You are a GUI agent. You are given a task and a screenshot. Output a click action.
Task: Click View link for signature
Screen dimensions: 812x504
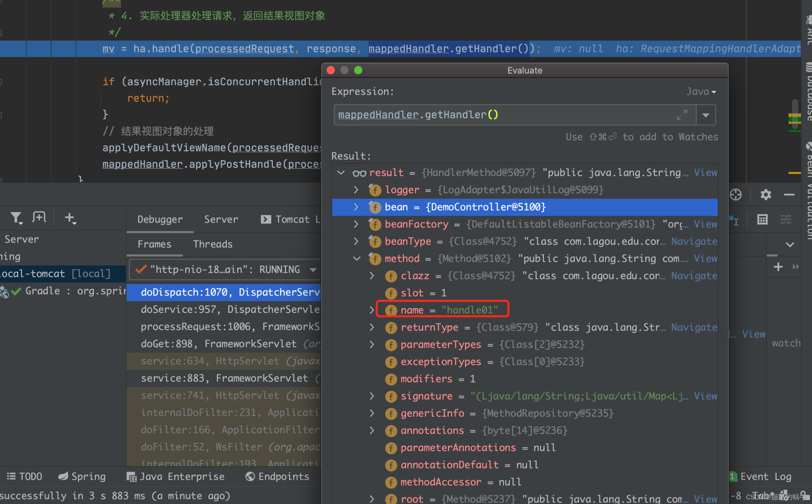(x=706, y=396)
